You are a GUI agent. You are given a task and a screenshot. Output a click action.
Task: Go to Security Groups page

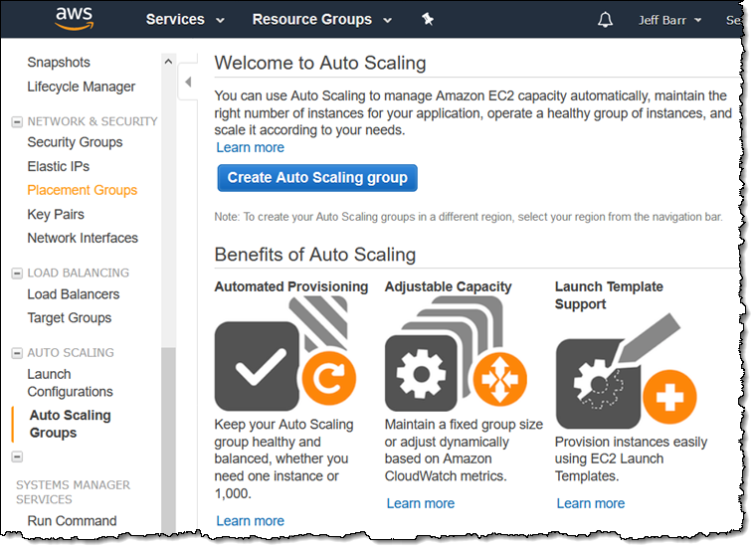click(x=75, y=142)
